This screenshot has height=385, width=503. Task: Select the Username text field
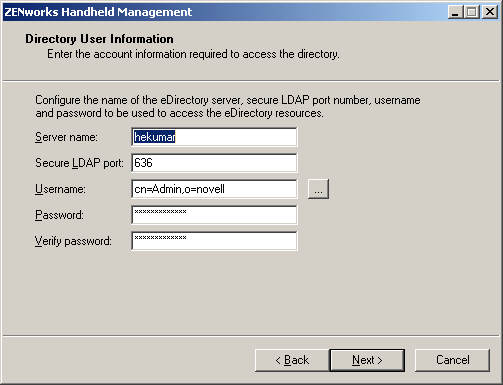coord(214,189)
